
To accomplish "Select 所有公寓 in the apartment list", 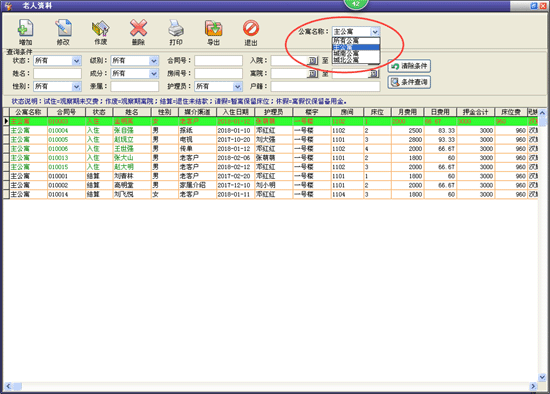I will coord(356,41).
